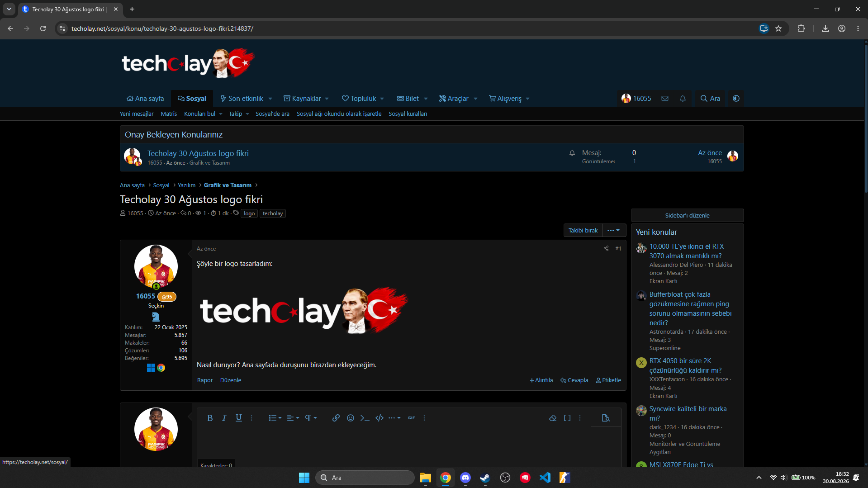The width and height of the screenshot is (868, 488).
Task: Click Etiketle on the first post
Action: [608, 380]
